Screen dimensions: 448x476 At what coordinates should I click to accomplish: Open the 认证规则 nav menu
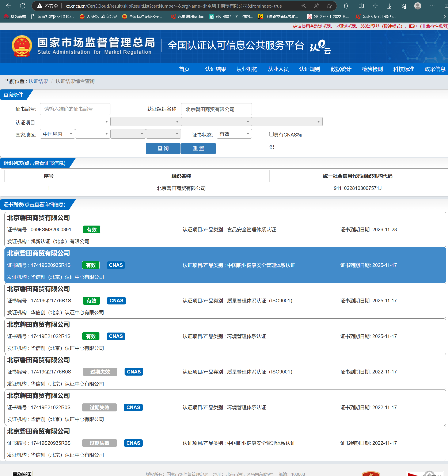click(x=310, y=69)
